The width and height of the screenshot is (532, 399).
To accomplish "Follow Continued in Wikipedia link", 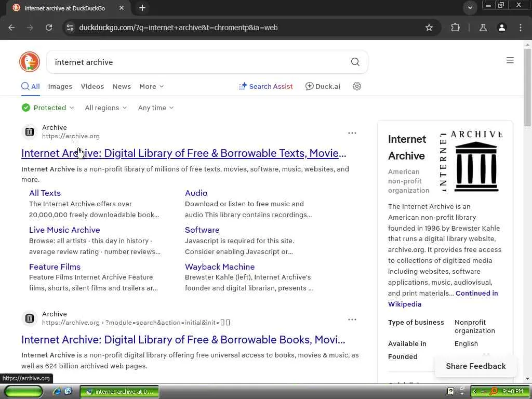I will coord(477,293).
